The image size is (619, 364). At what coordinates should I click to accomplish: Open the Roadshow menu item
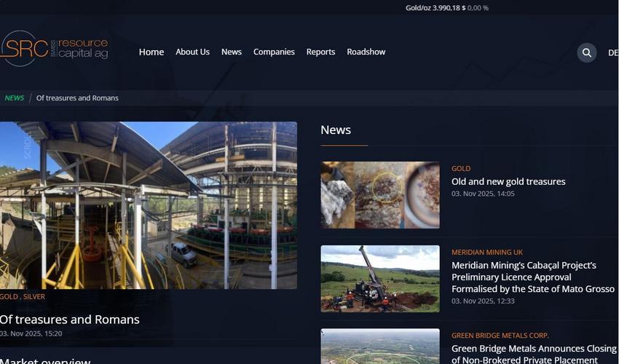[x=366, y=52]
